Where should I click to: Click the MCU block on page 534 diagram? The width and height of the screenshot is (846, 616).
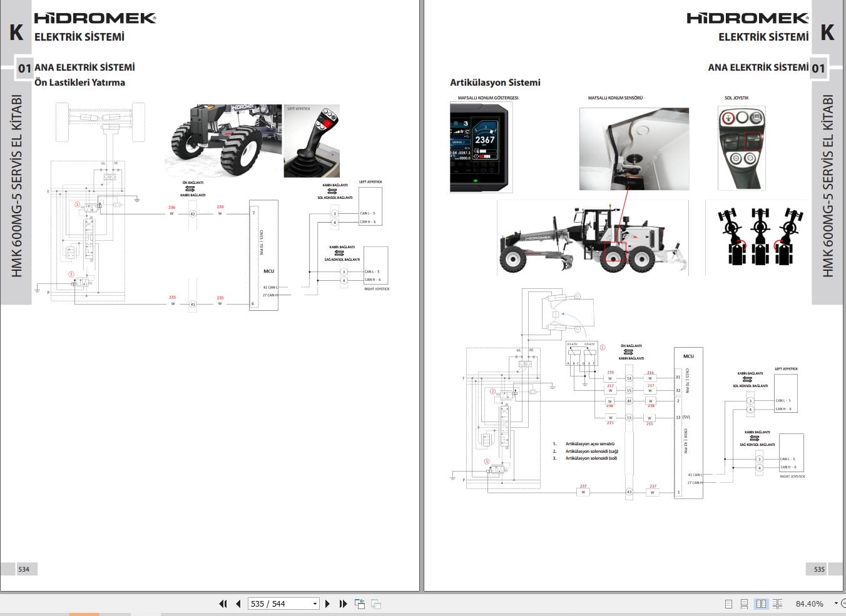pos(263,255)
